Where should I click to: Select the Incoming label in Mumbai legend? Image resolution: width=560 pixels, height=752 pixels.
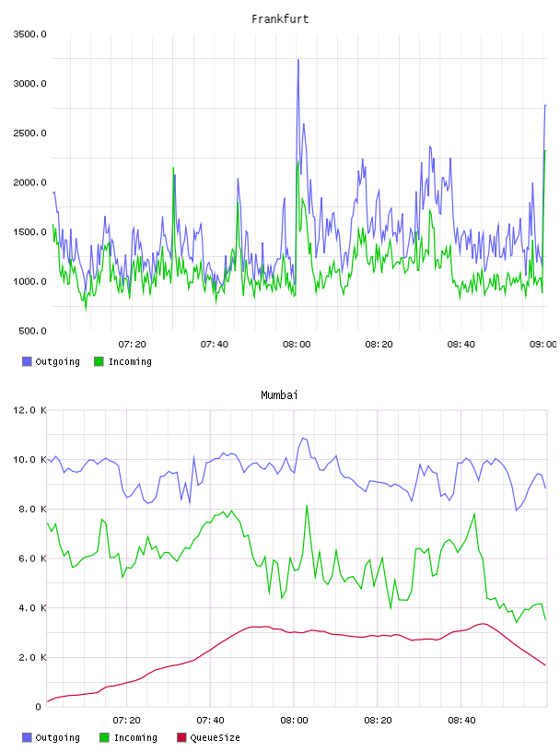pyautogui.click(x=135, y=737)
